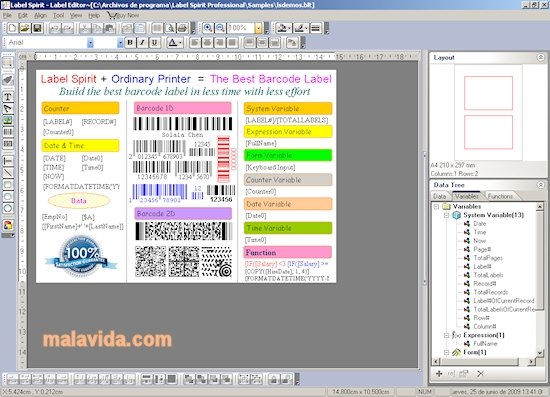Click the second label thumbnail in Layout
The image size is (550, 397).
(488, 132)
